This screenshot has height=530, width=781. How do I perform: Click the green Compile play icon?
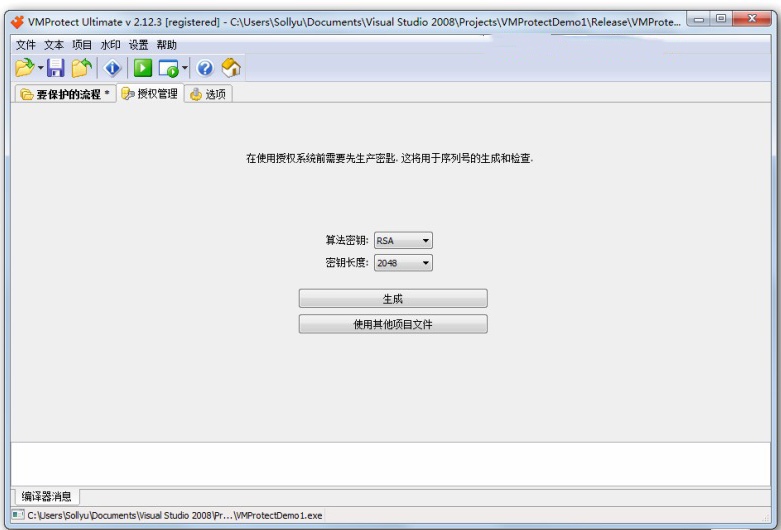click(x=143, y=68)
